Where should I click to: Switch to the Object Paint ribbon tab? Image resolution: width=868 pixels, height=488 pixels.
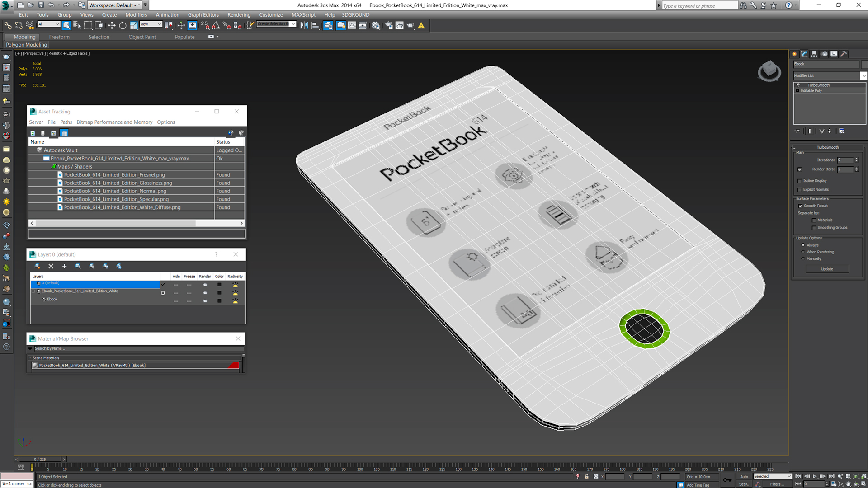(x=142, y=37)
